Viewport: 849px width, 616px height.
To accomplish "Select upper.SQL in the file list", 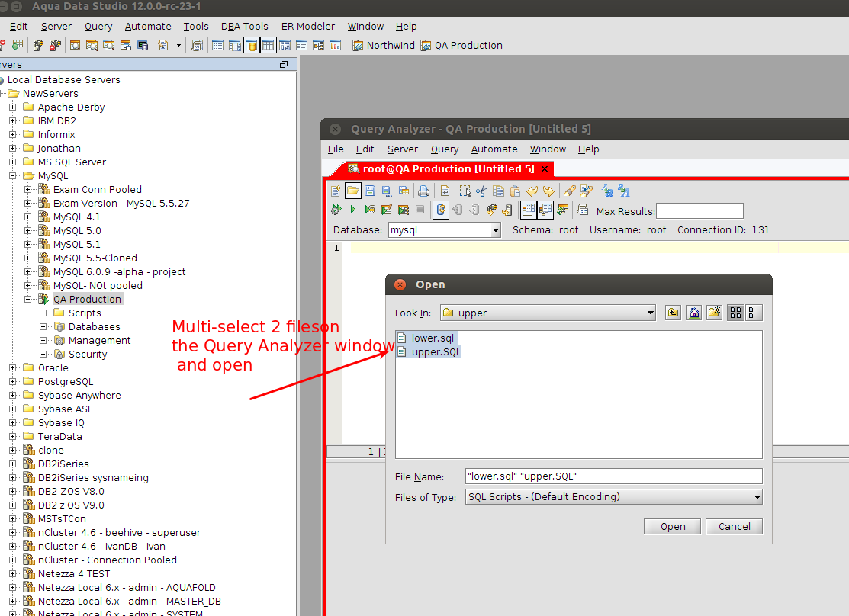I will coord(429,352).
